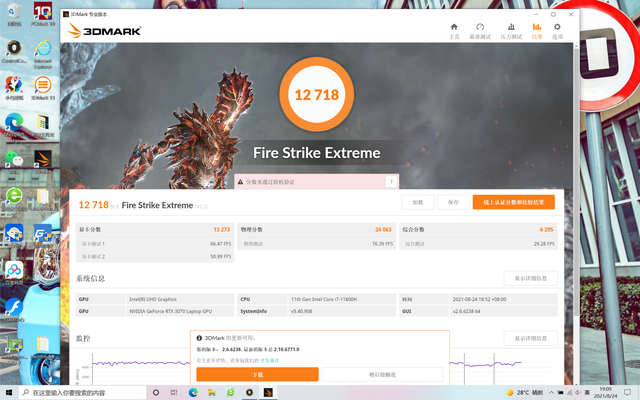Open Baidu Netdisk desktop icon

coord(14,272)
